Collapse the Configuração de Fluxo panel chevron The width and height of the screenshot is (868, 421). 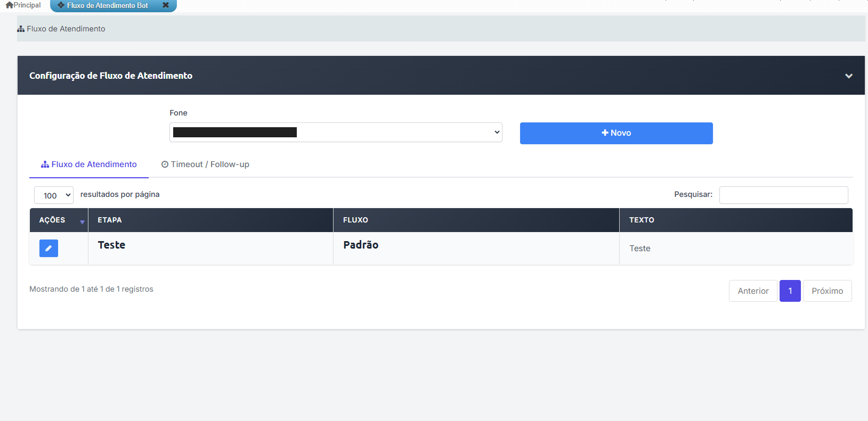pyautogui.click(x=848, y=76)
